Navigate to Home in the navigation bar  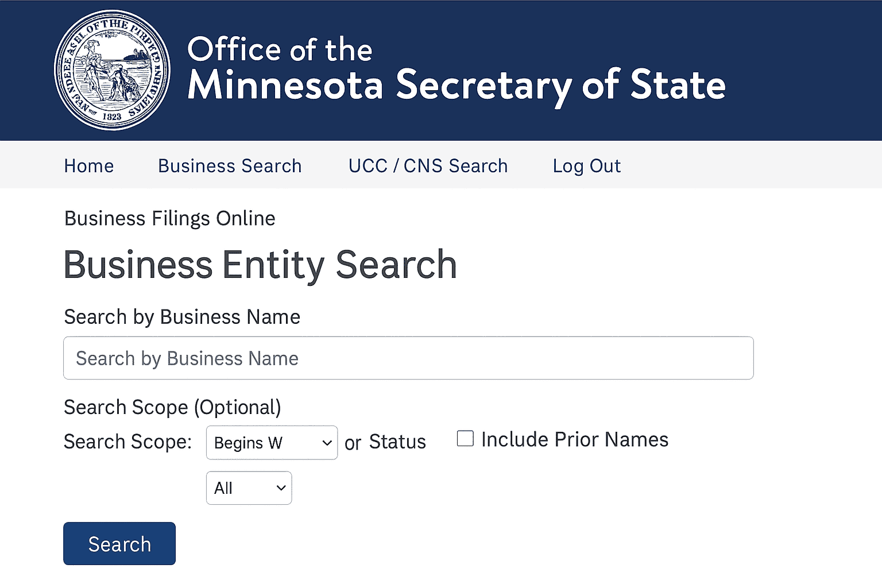88,166
